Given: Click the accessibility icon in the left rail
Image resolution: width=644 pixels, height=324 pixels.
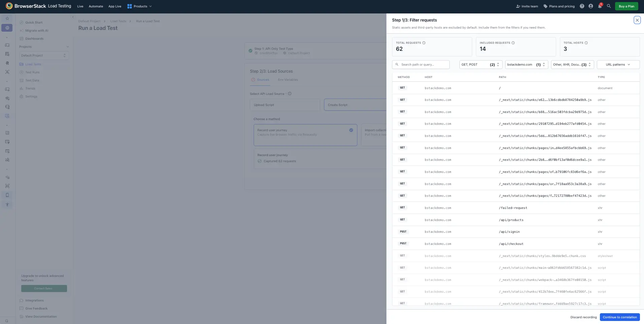Looking at the screenshot, I should point(7,205).
